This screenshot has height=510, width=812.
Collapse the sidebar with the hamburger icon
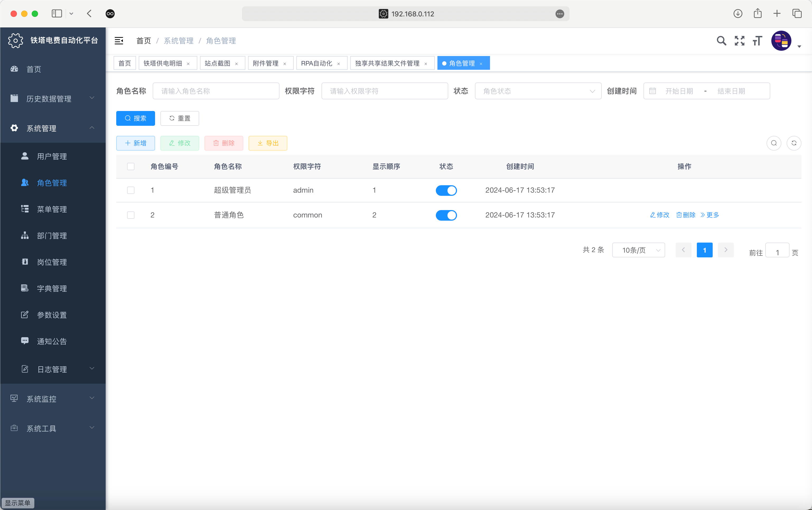[x=119, y=41]
